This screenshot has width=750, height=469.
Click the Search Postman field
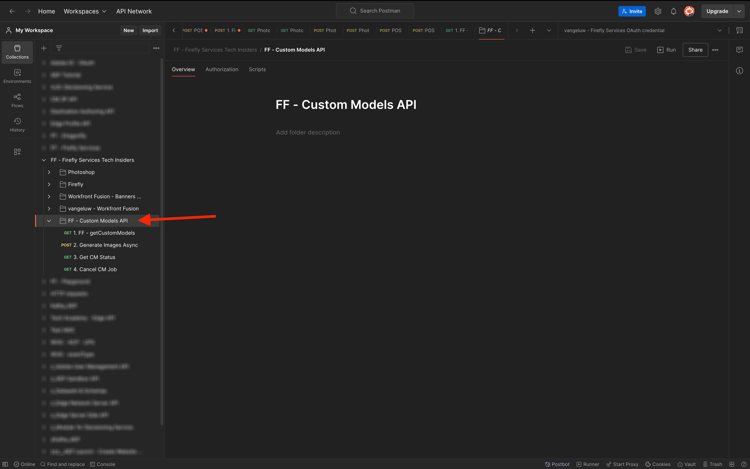tap(375, 11)
